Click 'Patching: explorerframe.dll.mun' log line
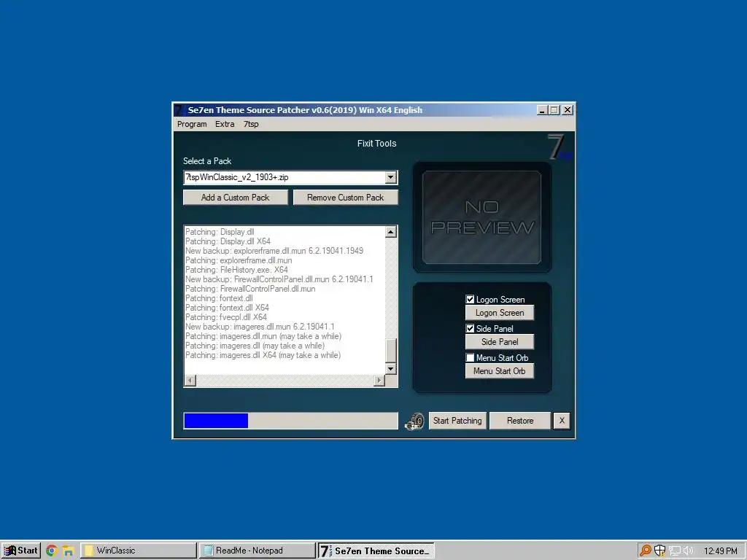747x560 pixels. click(x=239, y=260)
